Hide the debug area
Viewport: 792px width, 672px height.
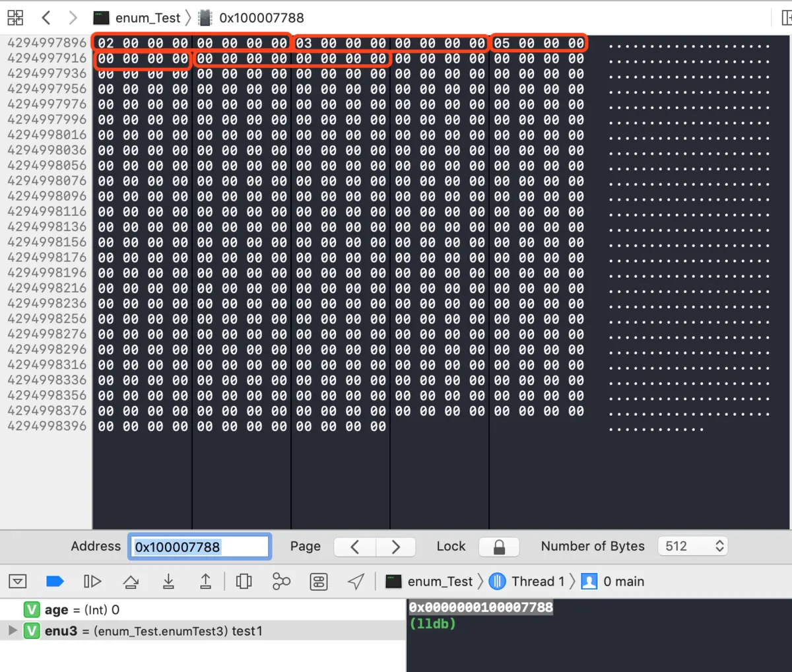[18, 581]
